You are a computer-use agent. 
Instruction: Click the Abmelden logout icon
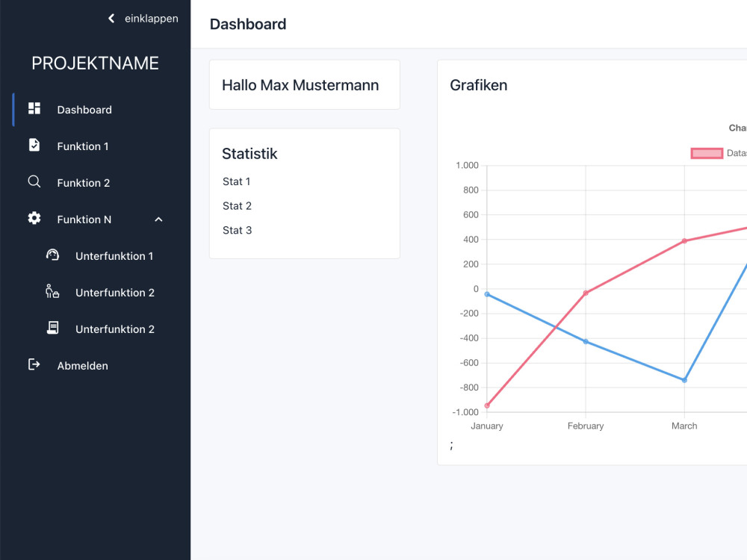tap(34, 364)
